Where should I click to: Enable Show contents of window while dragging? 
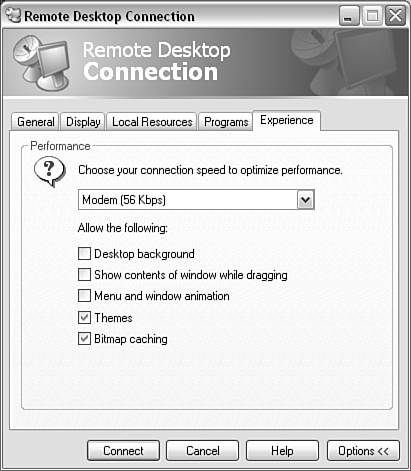pyautogui.click(x=84, y=275)
